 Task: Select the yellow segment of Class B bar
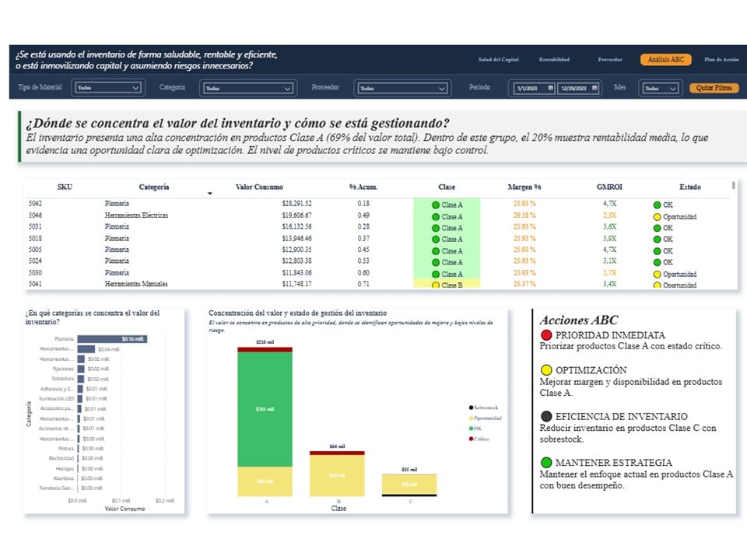pos(337,476)
